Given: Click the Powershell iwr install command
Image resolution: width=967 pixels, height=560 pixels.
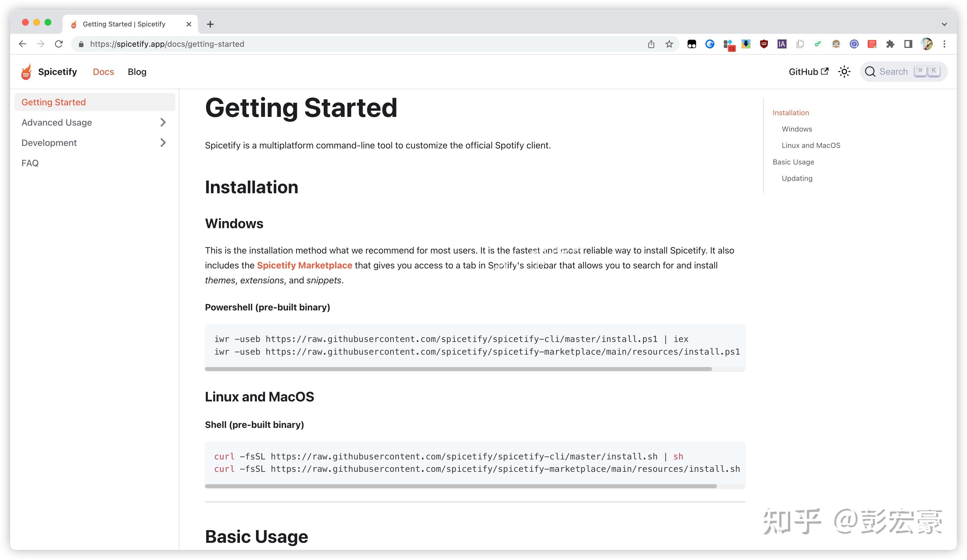Looking at the screenshot, I should click(x=451, y=339).
